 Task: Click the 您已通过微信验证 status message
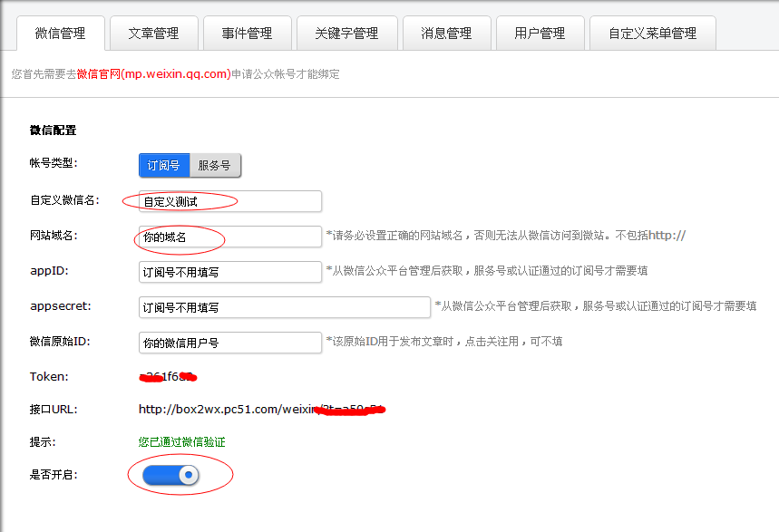pos(182,442)
